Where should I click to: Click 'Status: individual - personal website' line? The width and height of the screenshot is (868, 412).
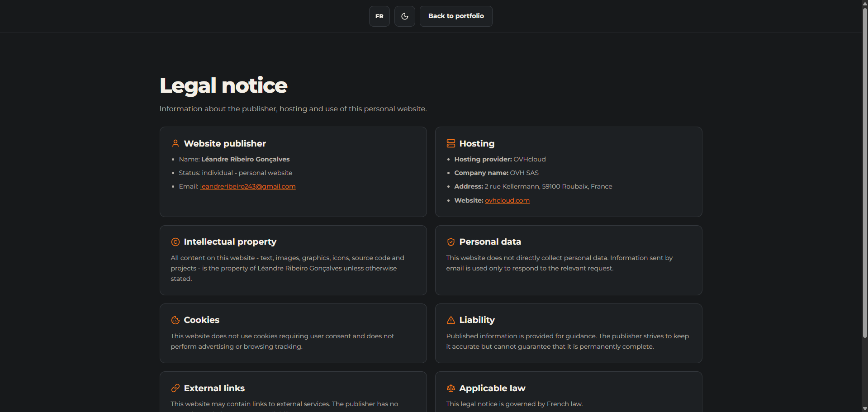click(x=236, y=173)
